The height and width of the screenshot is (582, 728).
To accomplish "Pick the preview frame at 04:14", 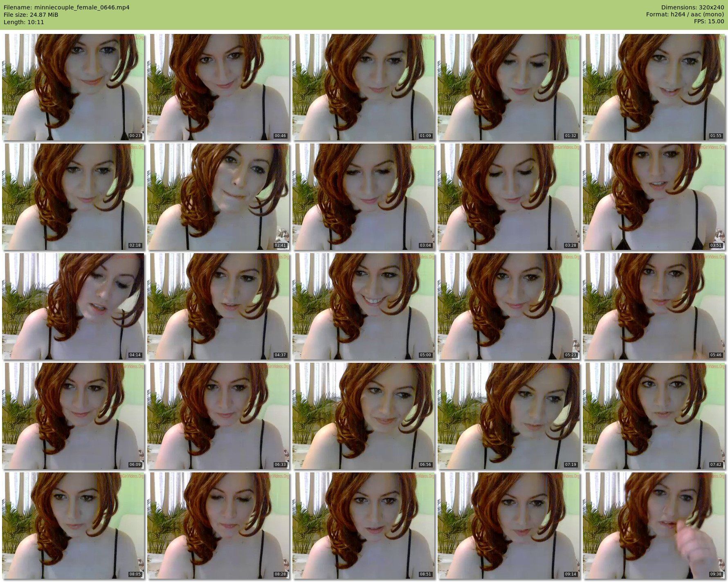I will pos(73,306).
